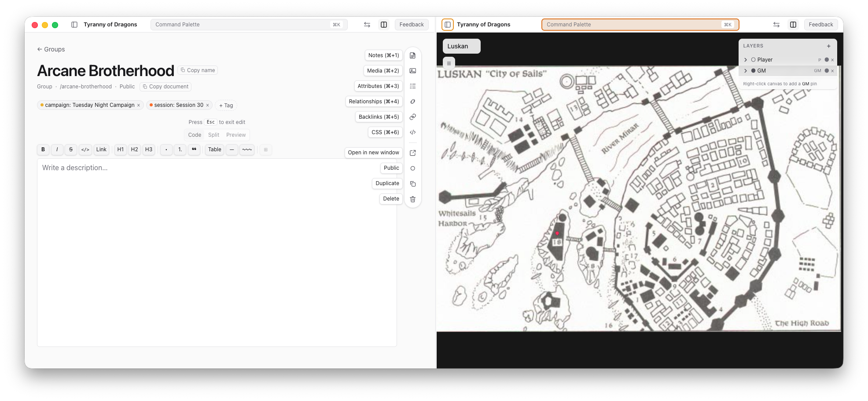Viewport: 868px width, 401px height.
Task: Remove the GM layer
Action: tap(832, 71)
